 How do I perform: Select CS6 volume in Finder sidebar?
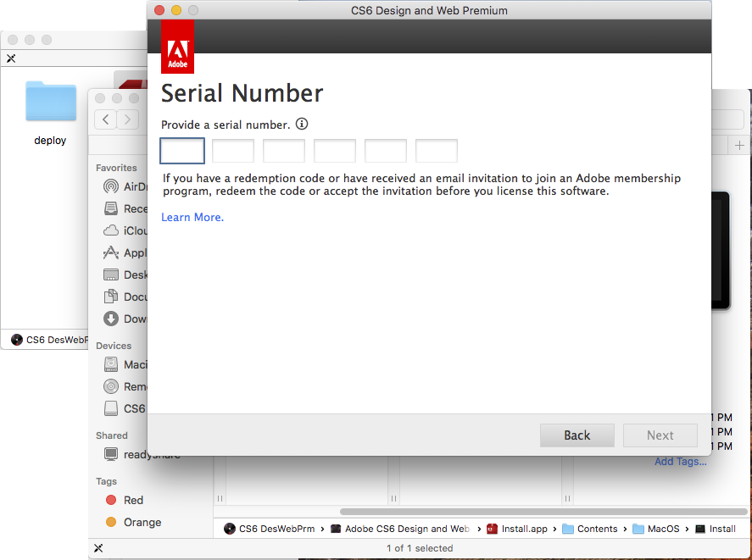click(125, 408)
